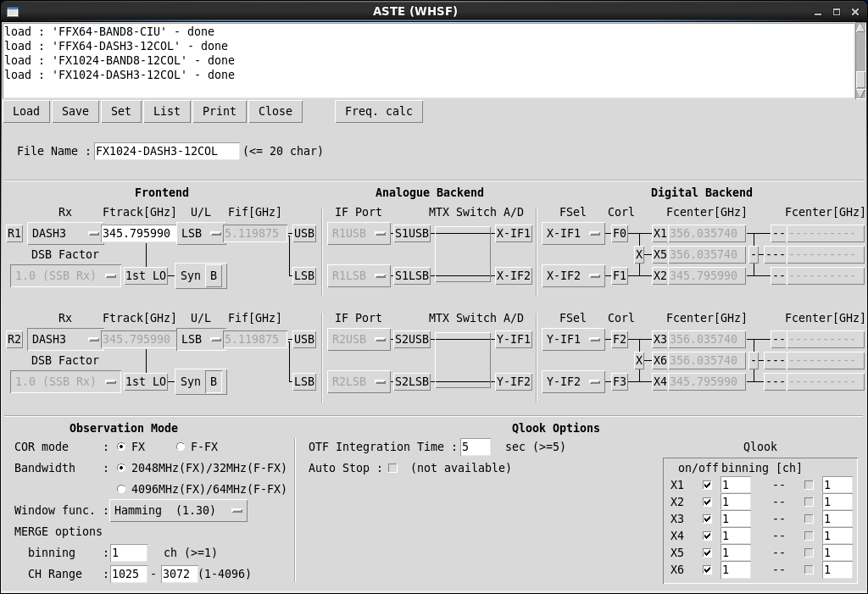Open the Window func. Hamming dropdown
The image size is (868, 594).
178,510
